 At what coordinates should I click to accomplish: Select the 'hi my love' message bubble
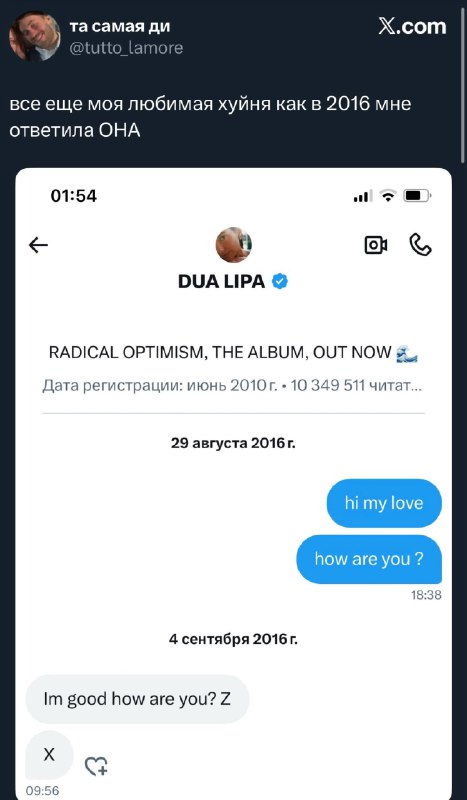(384, 503)
